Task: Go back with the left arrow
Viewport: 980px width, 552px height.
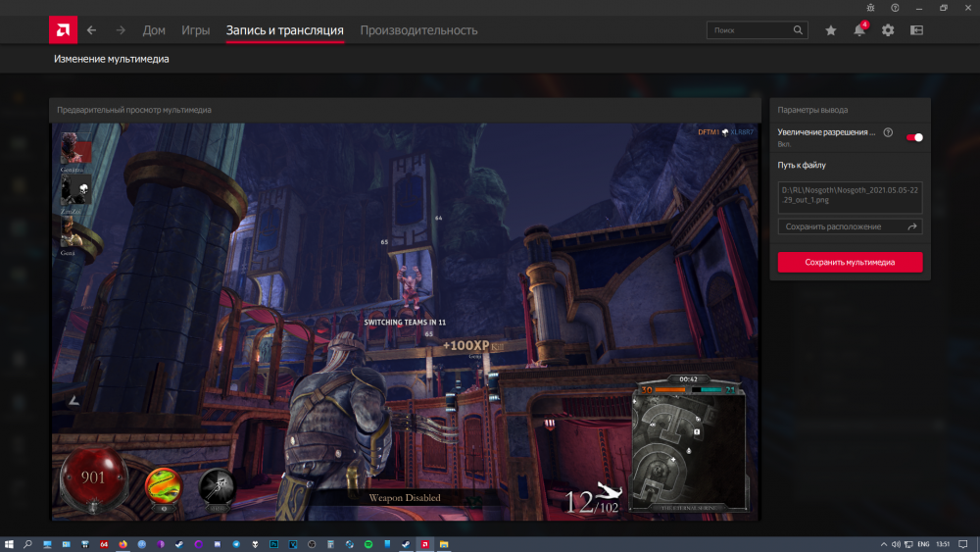Action: 91,30
